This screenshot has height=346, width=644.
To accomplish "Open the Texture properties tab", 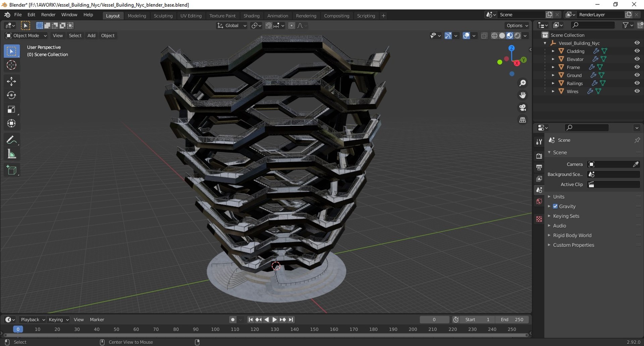I will 539,219.
